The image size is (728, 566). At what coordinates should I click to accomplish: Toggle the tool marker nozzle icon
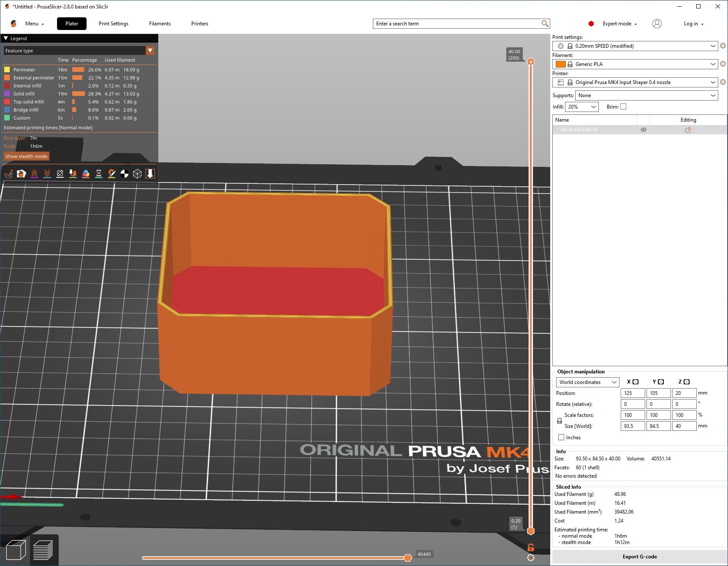[x=150, y=174]
